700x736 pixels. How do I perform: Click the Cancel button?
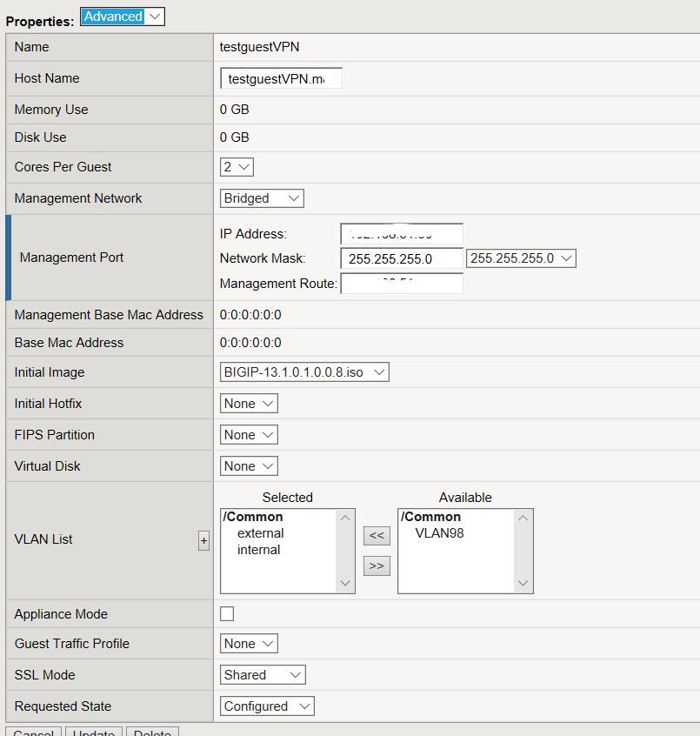pos(34,731)
